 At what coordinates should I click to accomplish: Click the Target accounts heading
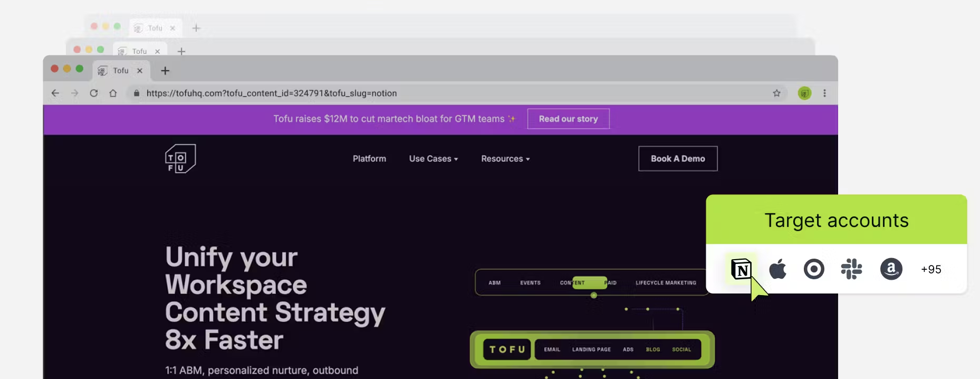(837, 220)
